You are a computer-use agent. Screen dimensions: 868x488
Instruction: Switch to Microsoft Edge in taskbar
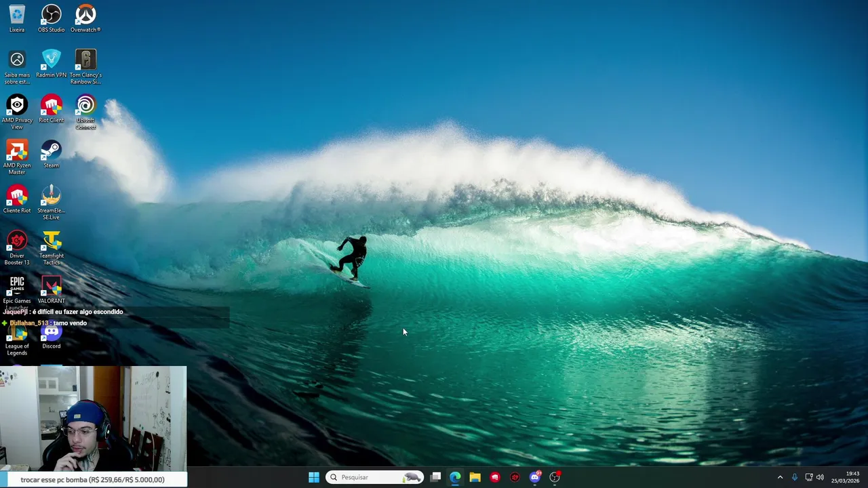pyautogui.click(x=455, y=477)
